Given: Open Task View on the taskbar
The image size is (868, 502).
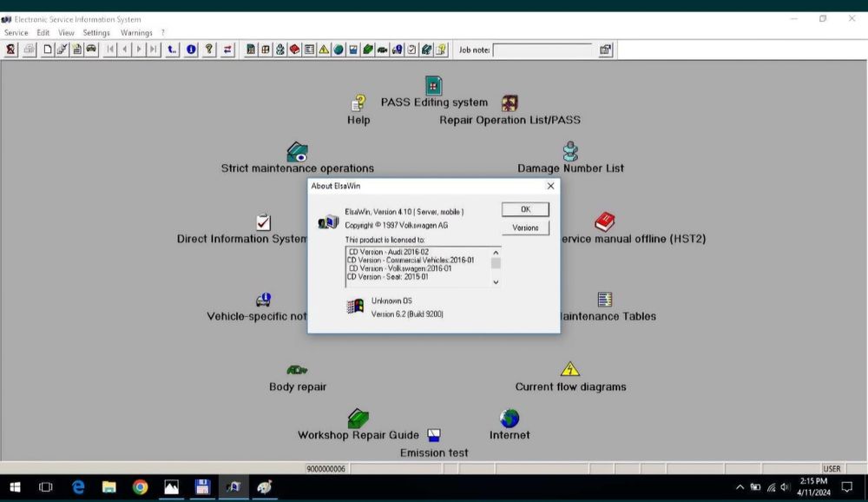Looking at the screenshot, I should (45, 487).
